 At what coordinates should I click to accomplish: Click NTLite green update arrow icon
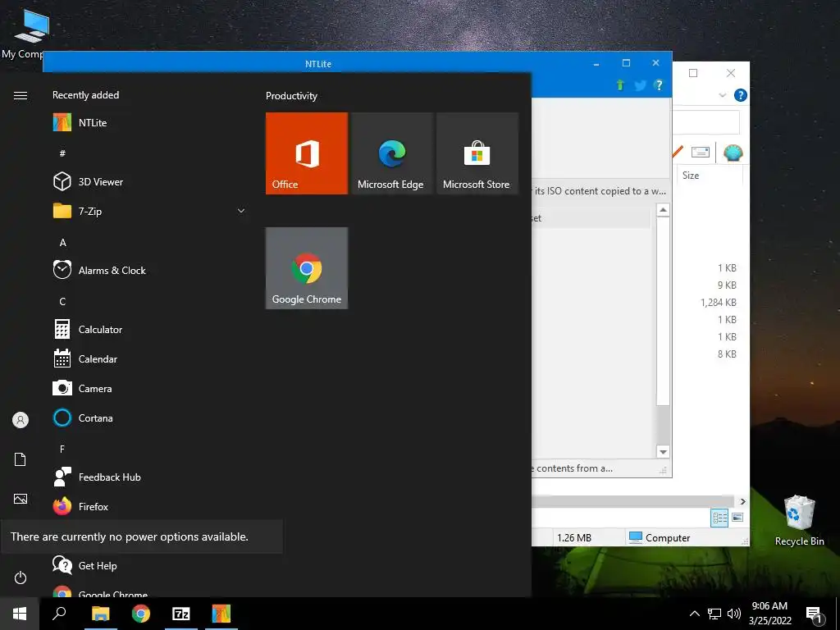pyautogui.click(x=620, y=84)
